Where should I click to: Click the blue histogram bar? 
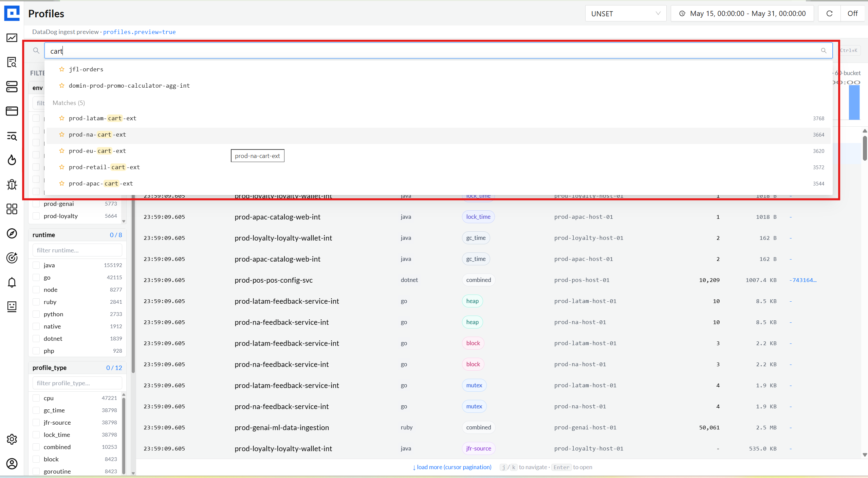854,102
